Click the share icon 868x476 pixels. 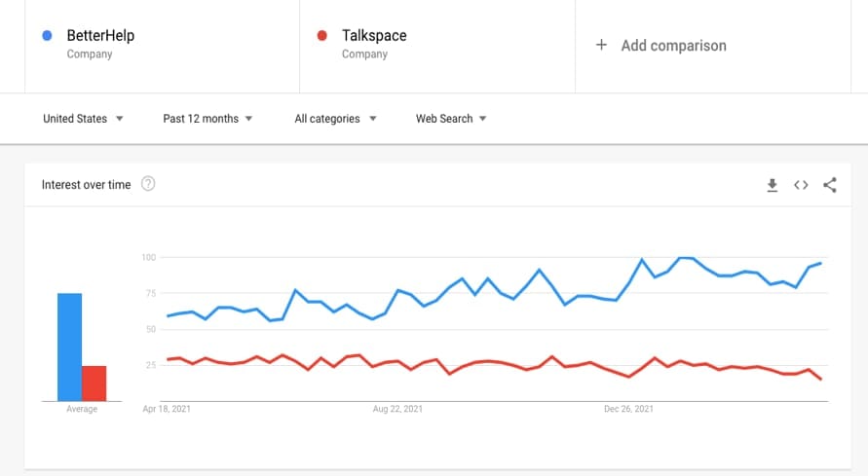830,185
